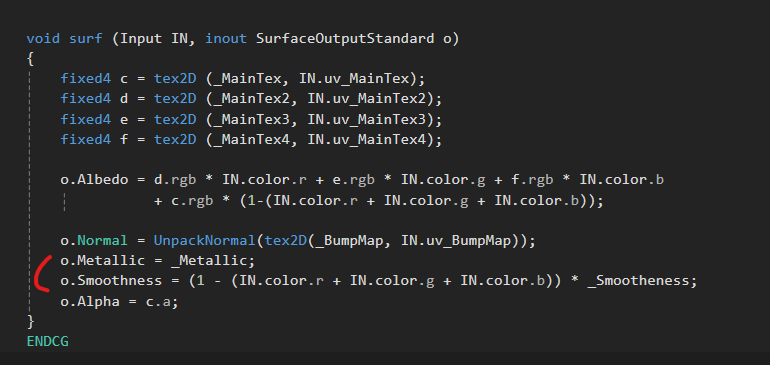
Task: Place cursor on the opening brace '{'
Action: (30, 59)
